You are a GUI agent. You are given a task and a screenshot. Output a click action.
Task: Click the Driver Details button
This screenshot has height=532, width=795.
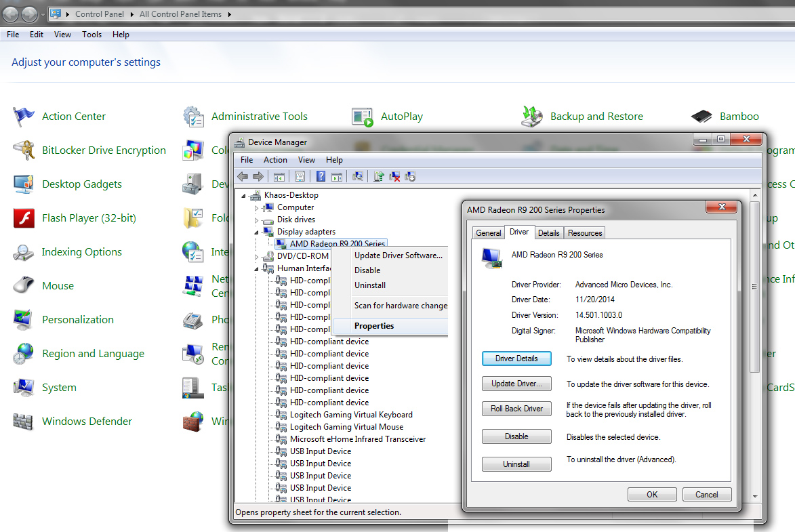tap(516, 359)
